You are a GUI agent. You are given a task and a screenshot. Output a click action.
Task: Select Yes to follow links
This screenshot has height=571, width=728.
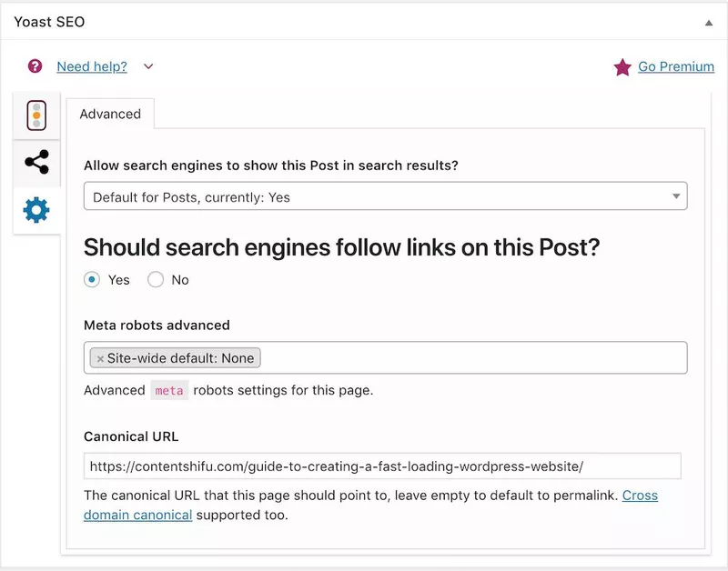pyautogui.click(x=92, y=280)
